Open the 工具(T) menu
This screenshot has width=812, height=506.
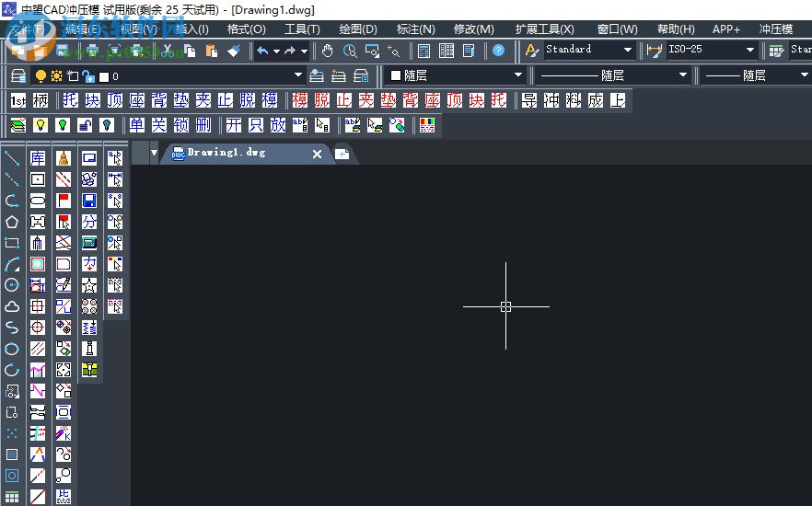click(302, 29)
